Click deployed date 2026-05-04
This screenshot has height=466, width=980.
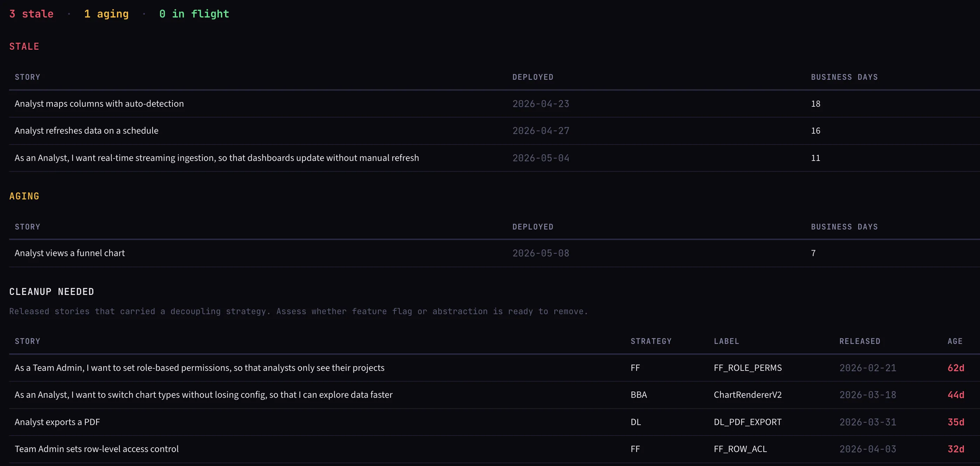click(541, 158)
